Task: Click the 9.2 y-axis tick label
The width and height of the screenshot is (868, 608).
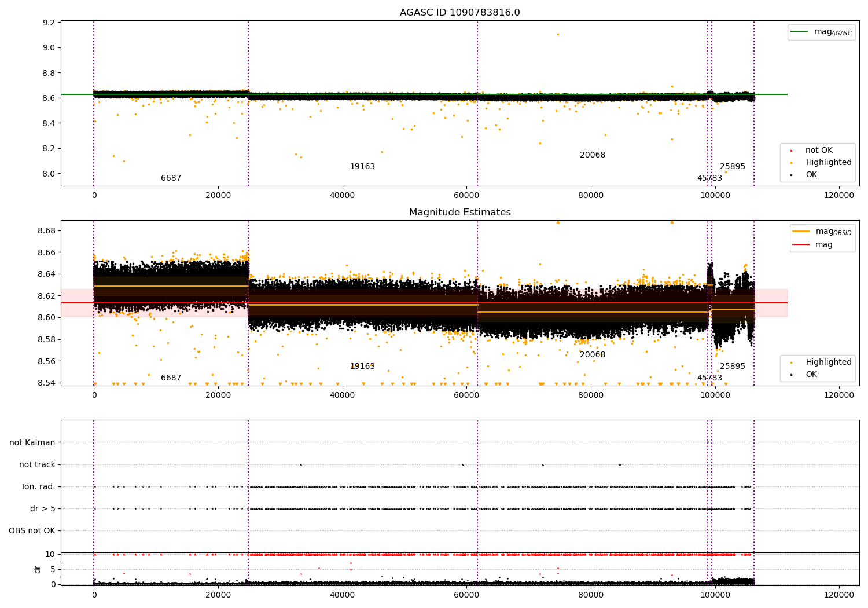Action: click(49, 23)
